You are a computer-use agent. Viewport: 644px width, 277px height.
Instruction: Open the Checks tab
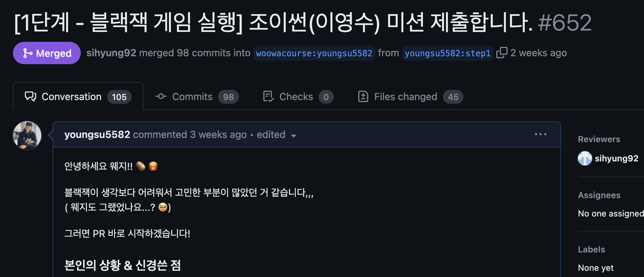296,97
